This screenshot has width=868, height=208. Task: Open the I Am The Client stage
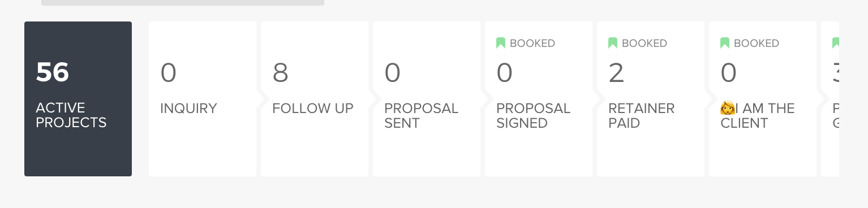(763, 99)
